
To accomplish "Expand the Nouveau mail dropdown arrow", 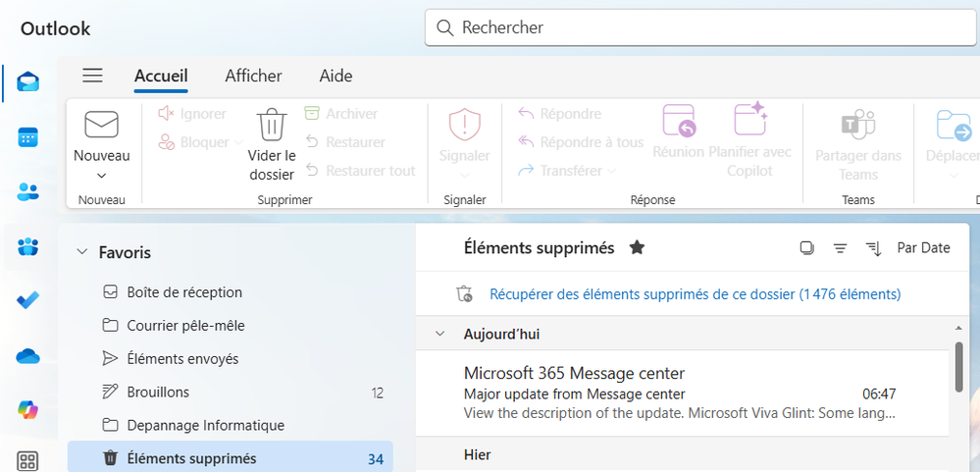I will 101,176.
